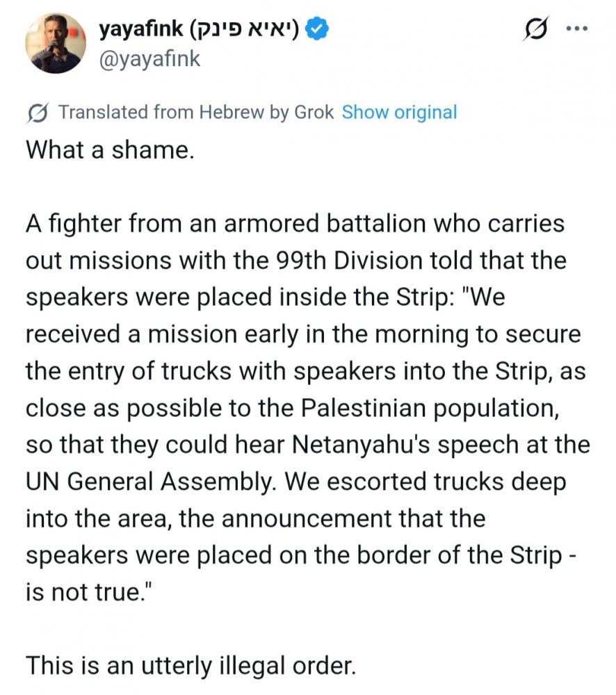Viewport: 616px width, 695px height.
Task: Open the @yayafink handle link
Action: pos(149,59)
